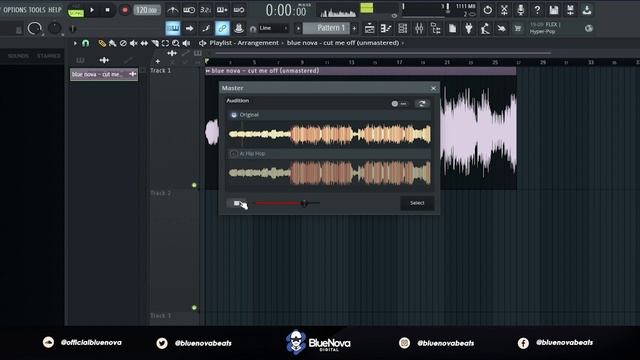Toggle typing keyboard to piano icon
The image size is (640, 360).
pos(173,28)
